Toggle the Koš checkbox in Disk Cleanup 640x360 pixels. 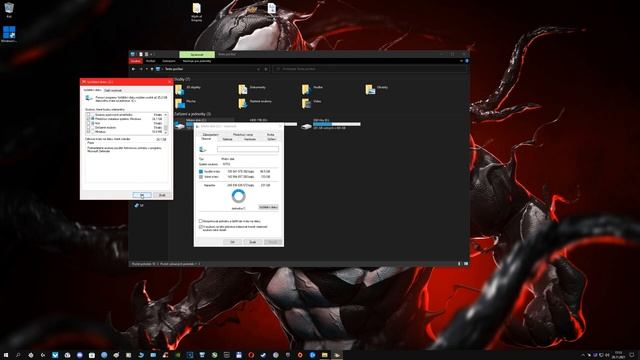88,123
